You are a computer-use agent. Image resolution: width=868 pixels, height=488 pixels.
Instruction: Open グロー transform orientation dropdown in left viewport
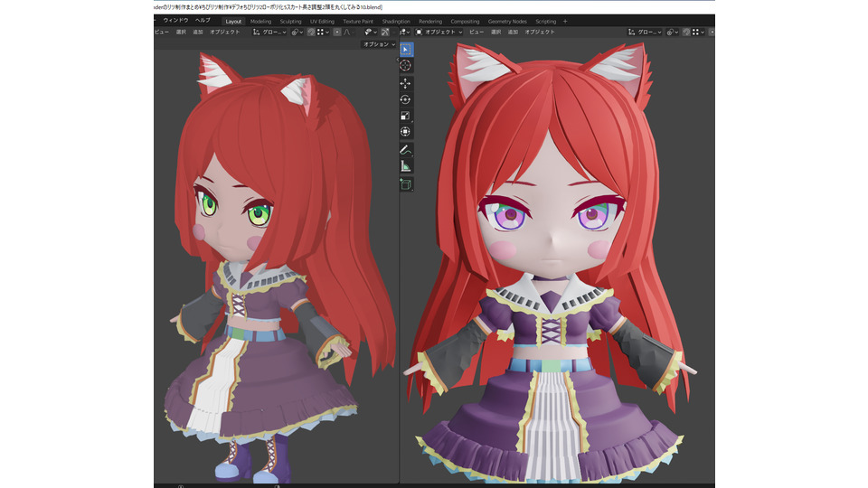[269, 33]
